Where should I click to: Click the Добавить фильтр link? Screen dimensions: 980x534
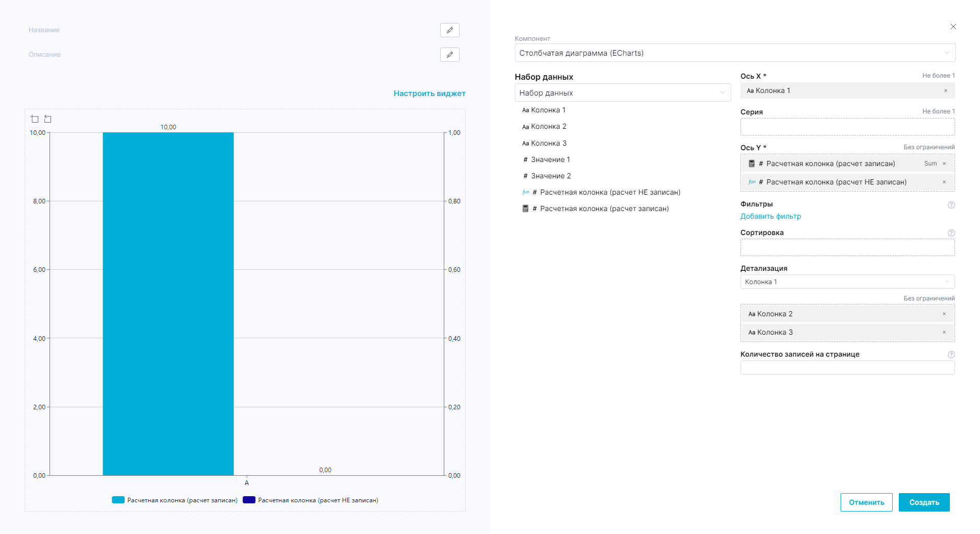pyautogui.click(x=770, y=216)
